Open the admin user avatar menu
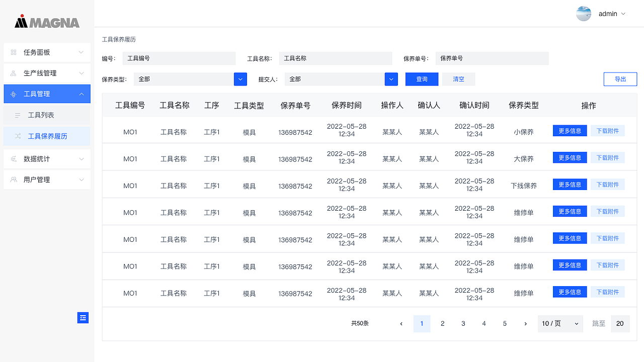 pyautogui.click(x=584, y=14)
